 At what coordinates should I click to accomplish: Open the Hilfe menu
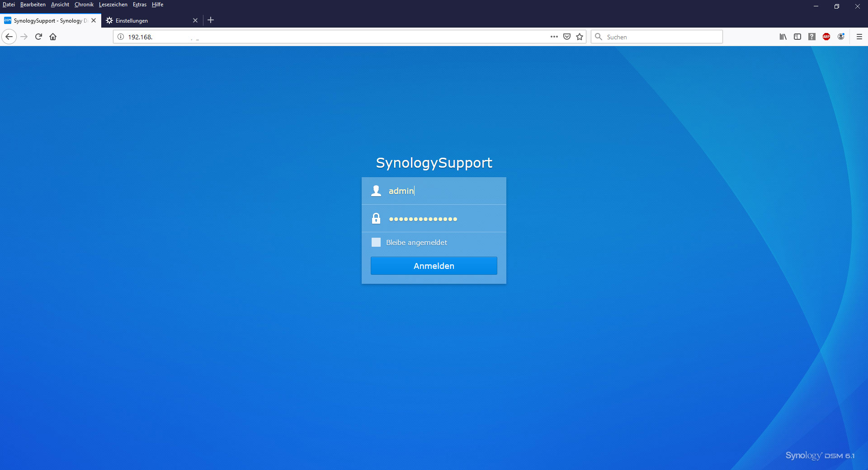(157, 5)
